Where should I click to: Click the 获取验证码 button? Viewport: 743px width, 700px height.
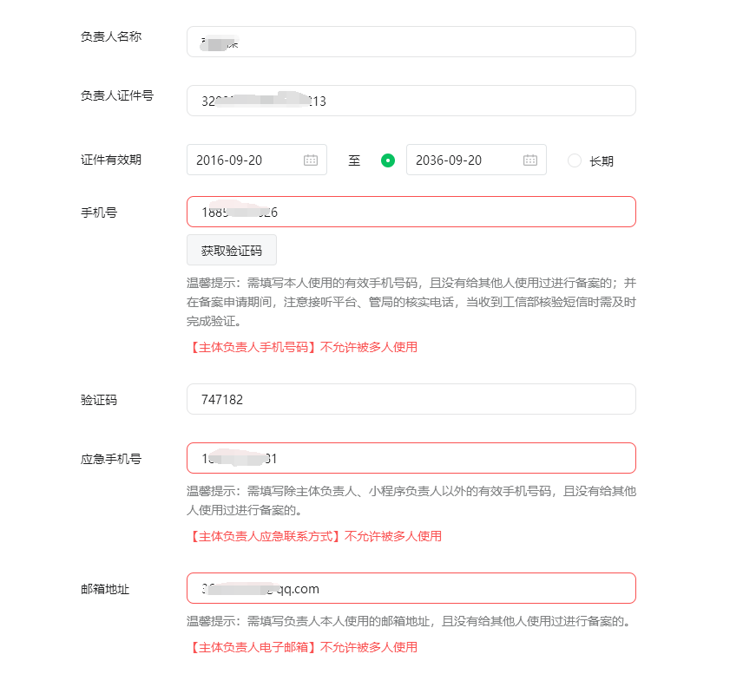[x=232, y=250]
